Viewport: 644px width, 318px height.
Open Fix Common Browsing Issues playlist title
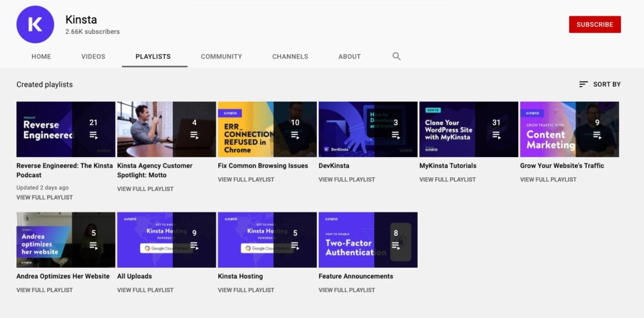coord(263,166)
